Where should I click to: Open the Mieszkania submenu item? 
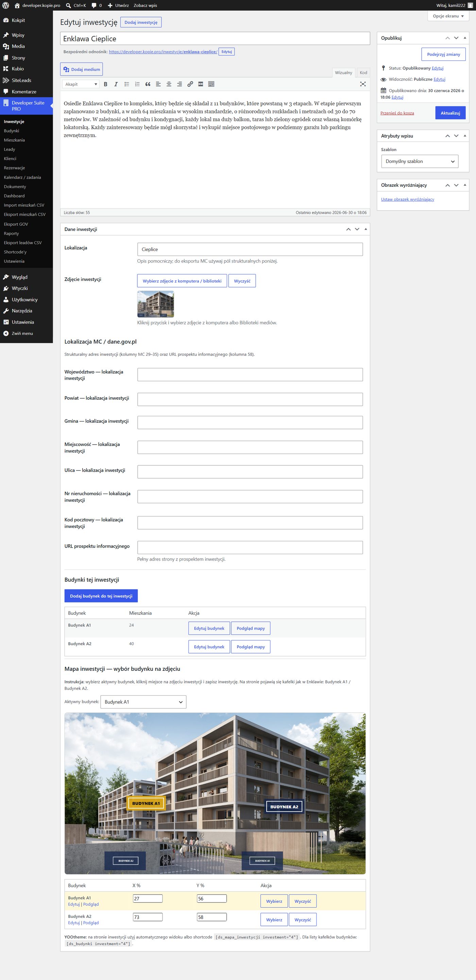point(14,140)
